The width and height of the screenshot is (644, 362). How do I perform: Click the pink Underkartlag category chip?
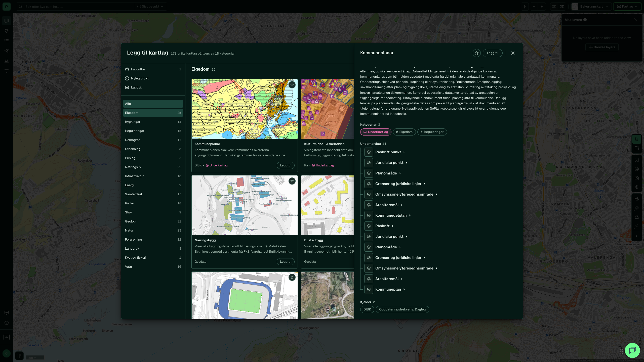(x=376, y=132)
